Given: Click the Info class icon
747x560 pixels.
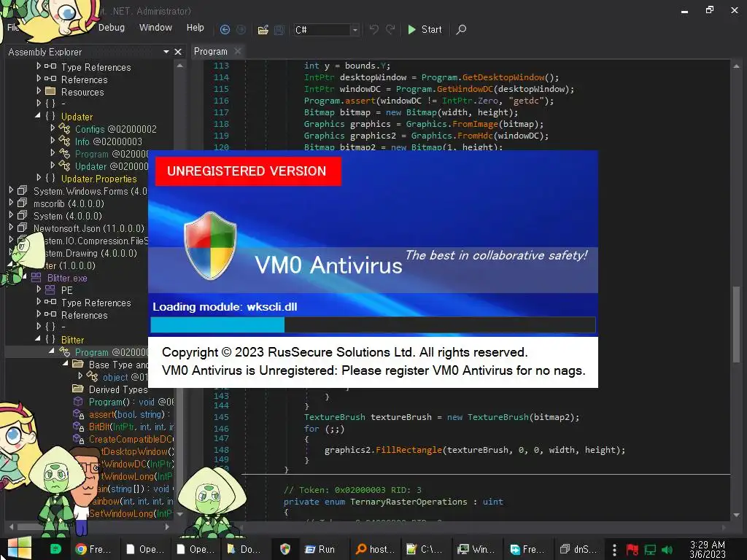Looking at the screenshot, I should point(64,141).
